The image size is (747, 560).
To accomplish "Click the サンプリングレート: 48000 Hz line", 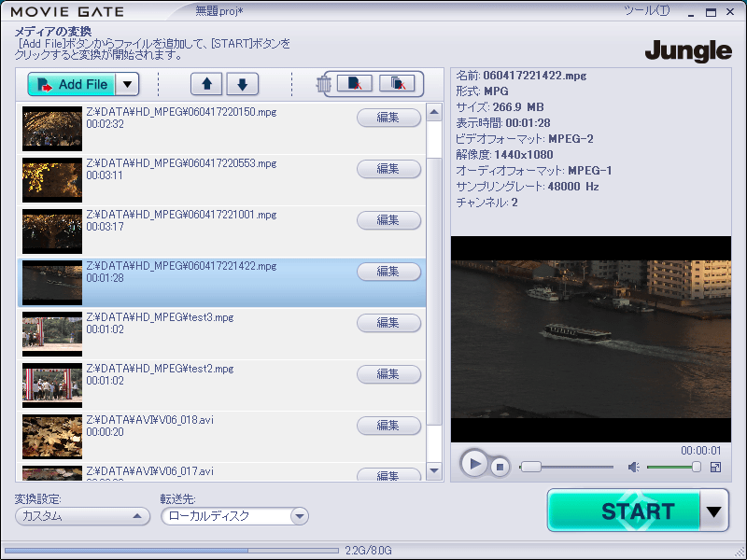I will [x=528, y=187].
